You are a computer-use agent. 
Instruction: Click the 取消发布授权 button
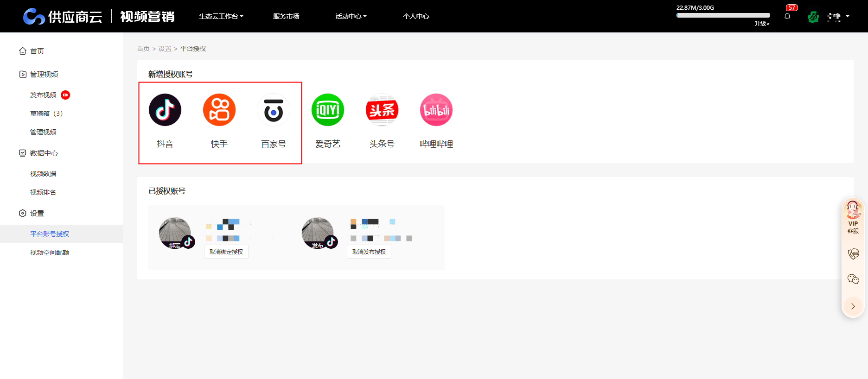coord(369,252)
